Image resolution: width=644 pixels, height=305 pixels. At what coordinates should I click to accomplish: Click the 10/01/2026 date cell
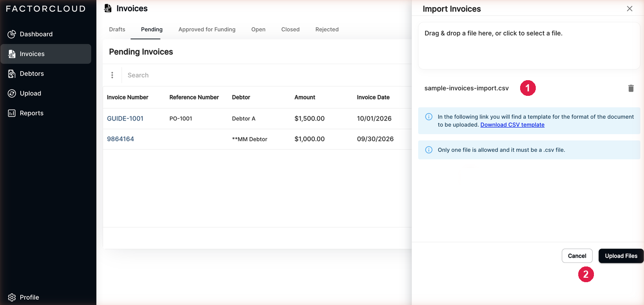point(374,119)
